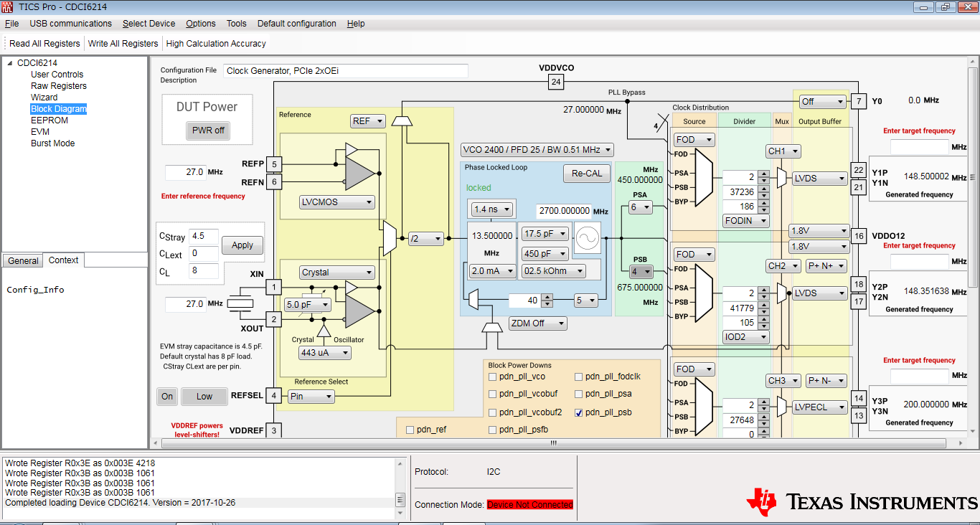Click pin 22 box for Y1P output
980x525 pixels.
tap(859, 170)
